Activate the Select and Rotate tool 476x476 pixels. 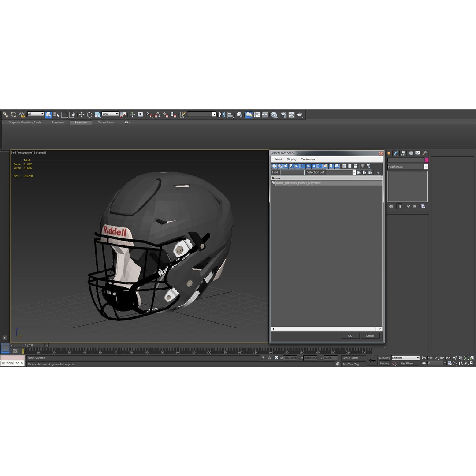89,115
